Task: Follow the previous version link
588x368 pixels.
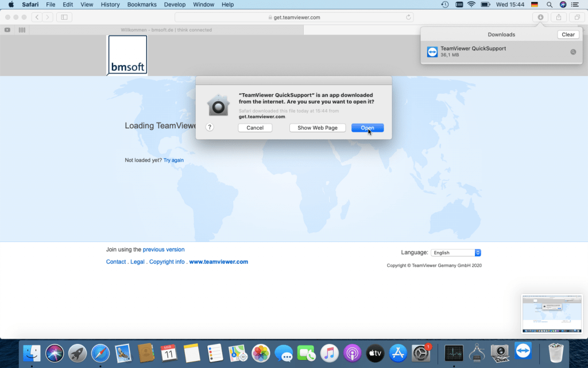Action: (164, 250)
